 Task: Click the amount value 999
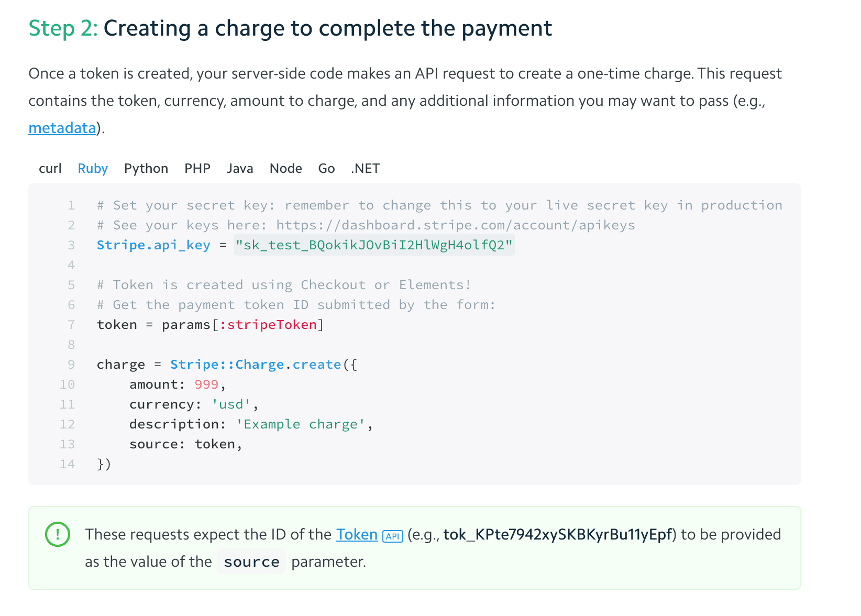pos(206,384)
